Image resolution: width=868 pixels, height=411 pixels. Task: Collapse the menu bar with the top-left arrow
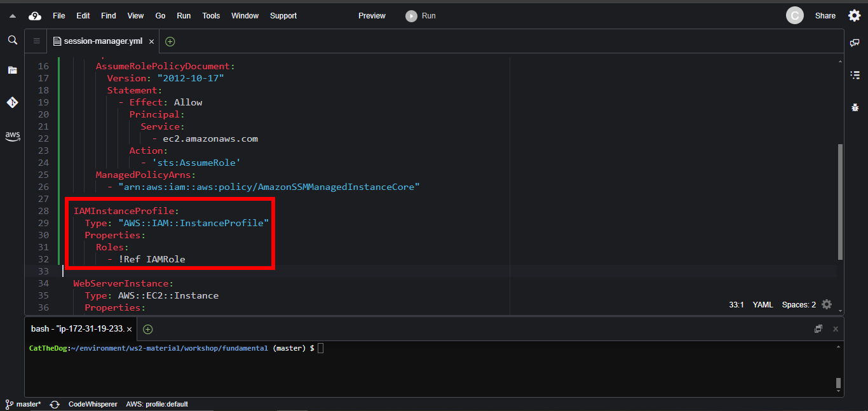point(12,16)
